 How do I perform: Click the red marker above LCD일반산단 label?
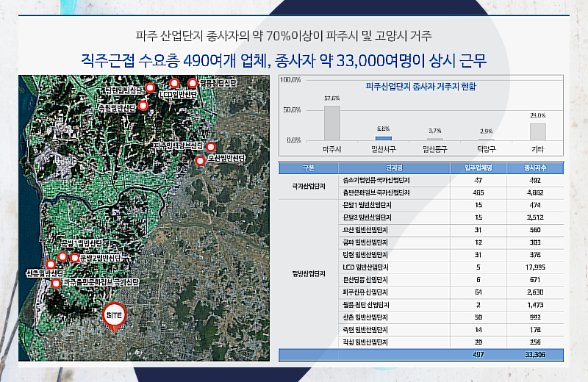pyautogui.click(x=174, y=83)
